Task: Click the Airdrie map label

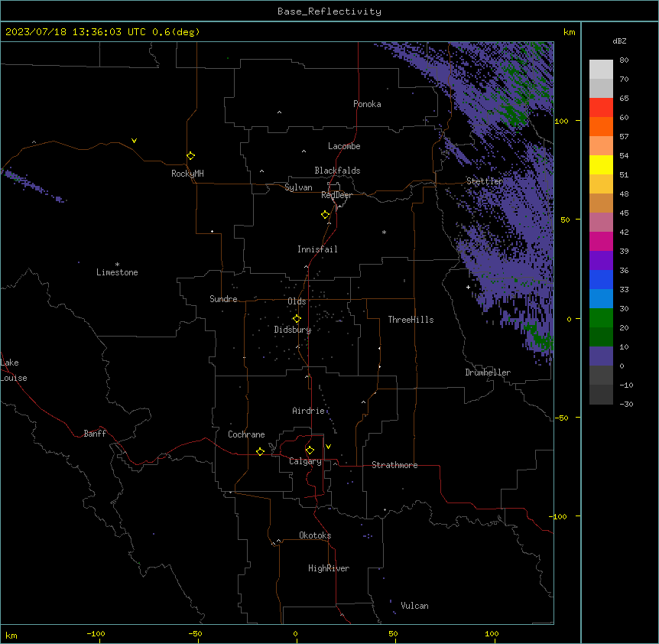Action: pyautogui.click(x=309, y=411)
